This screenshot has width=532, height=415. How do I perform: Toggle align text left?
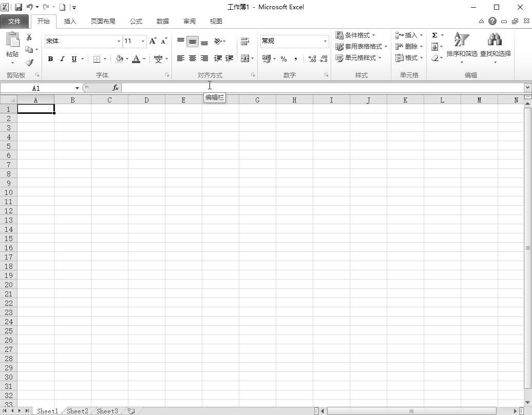[181, 58]
